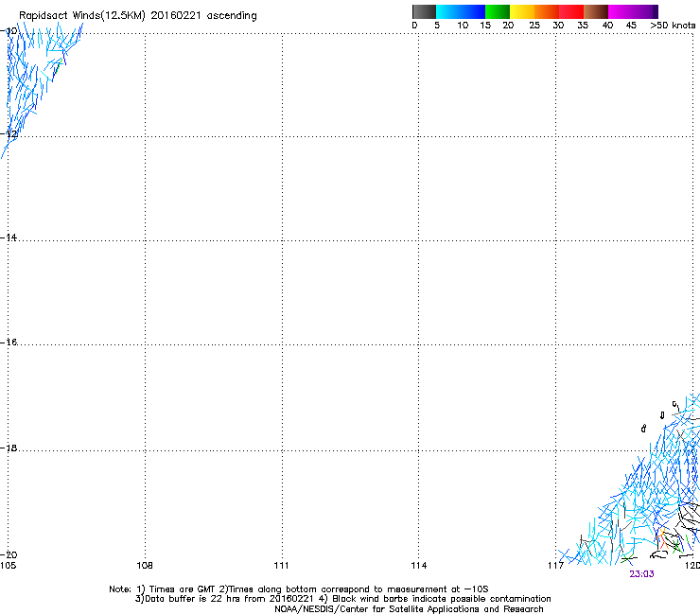Click the gray 0-5 knots color segment

pyautogui.click(x=424, y=11)
